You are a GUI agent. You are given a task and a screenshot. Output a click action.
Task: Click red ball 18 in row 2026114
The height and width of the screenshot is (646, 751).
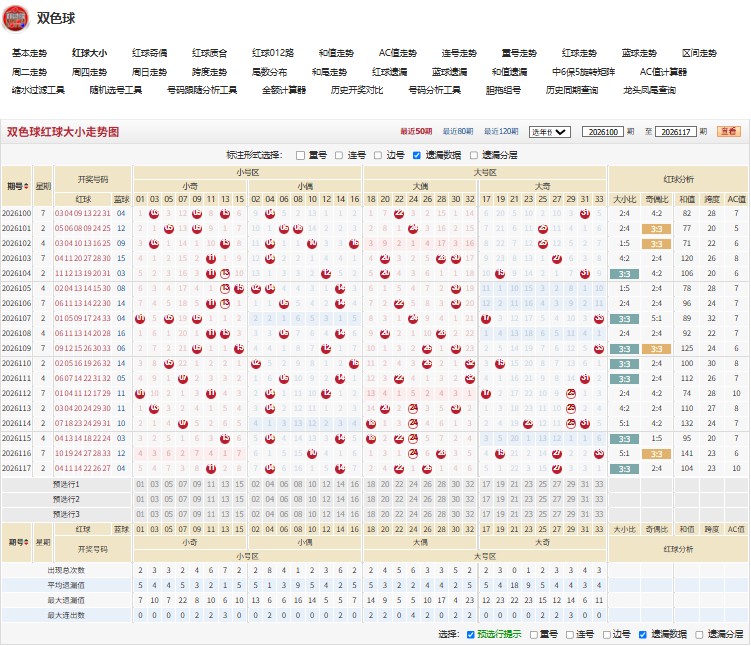tap(371, 424)
